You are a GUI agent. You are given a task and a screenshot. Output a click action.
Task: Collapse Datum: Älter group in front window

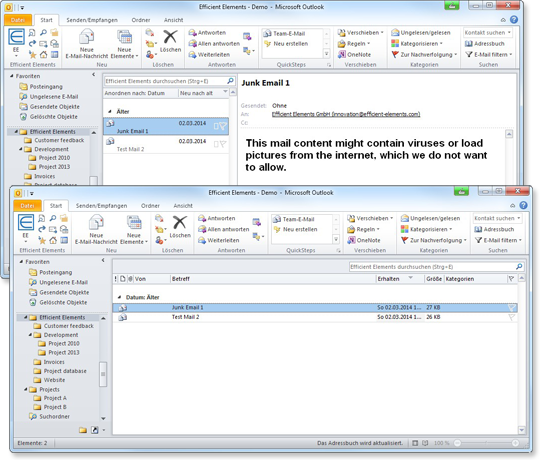[119, 297]
